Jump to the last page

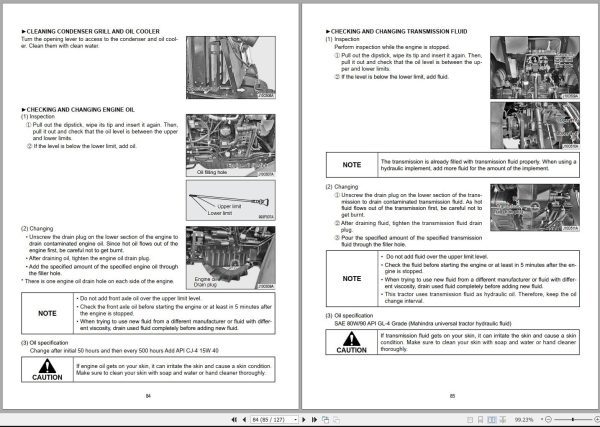pos(315,420)
